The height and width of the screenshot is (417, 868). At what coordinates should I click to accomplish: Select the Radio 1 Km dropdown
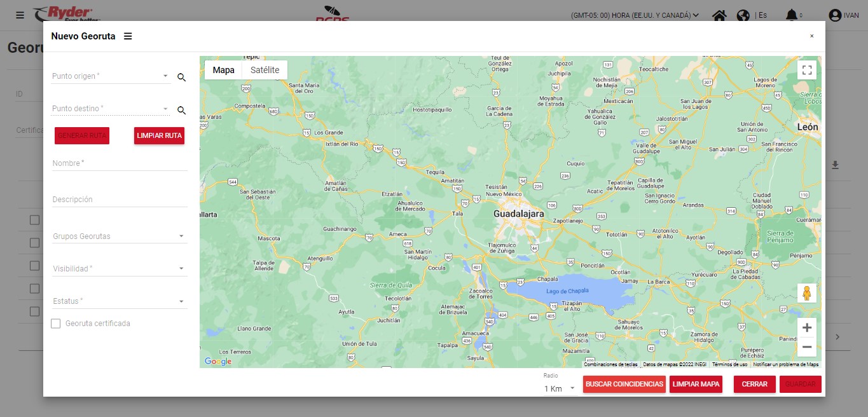click(560, 388)
